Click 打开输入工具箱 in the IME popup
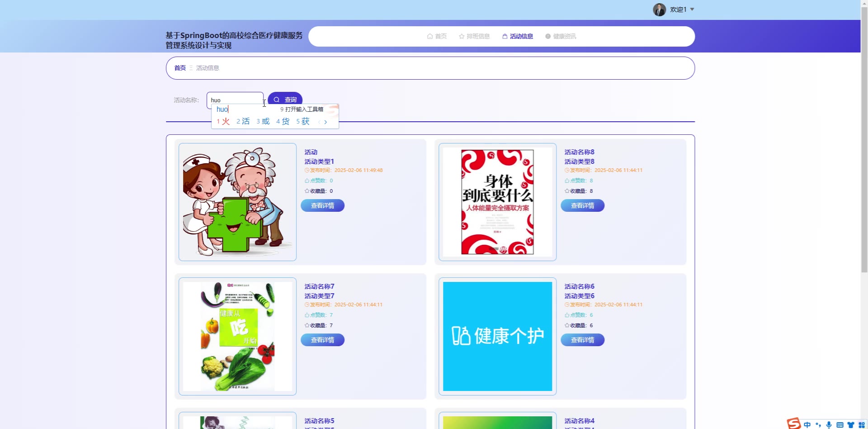The image size is (868, 429). tap(302, 109)
